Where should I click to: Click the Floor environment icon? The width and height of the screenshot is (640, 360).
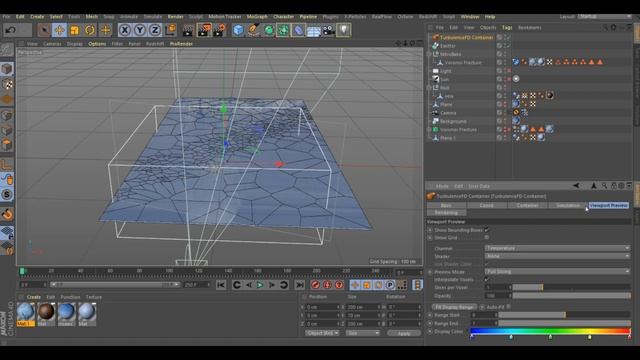point(313,31)
